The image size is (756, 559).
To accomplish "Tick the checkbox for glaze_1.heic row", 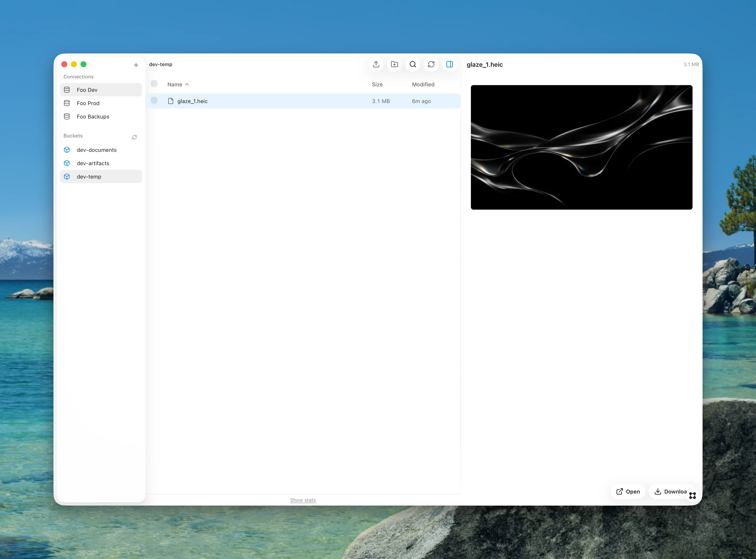I will coord(154,100).
